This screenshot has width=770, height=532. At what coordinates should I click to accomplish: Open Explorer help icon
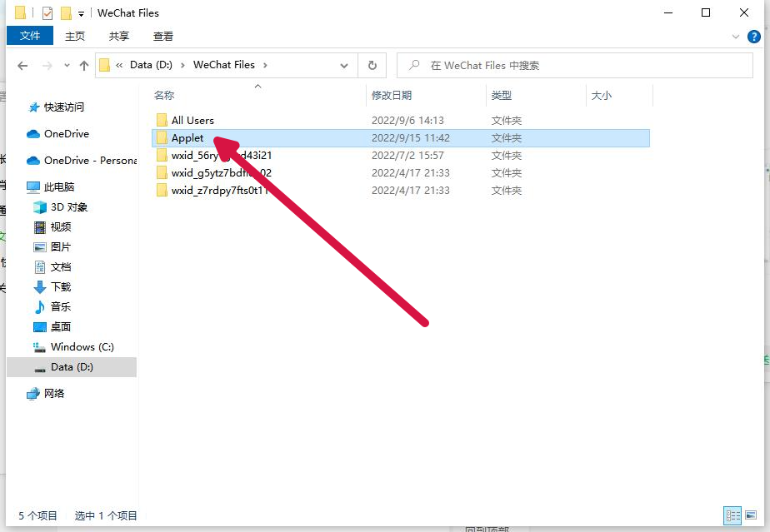click(x=754, y=37)
